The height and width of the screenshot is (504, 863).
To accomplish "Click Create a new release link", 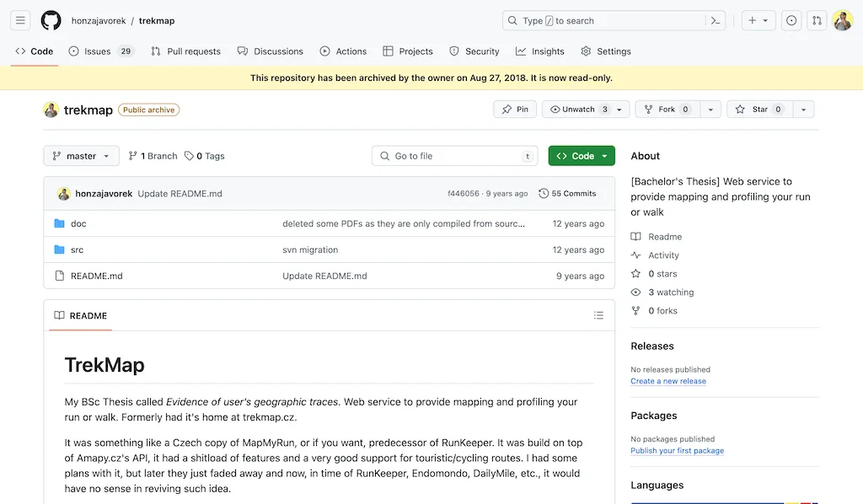I will tap(668, 381).
